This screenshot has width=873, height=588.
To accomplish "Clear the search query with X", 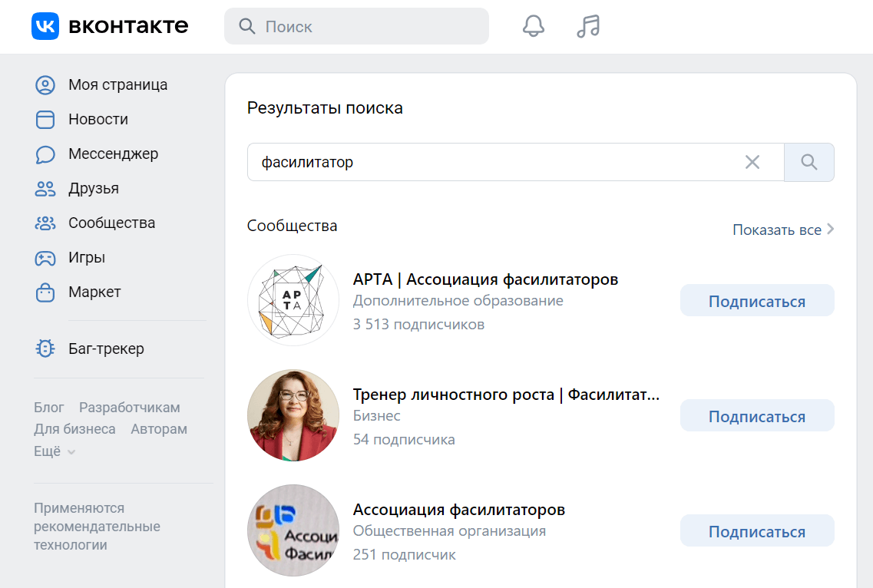I will (752, 162).
